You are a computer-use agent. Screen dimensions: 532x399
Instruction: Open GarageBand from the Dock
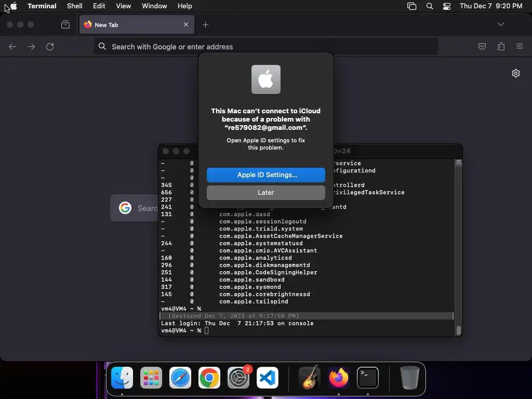(310, 378)
